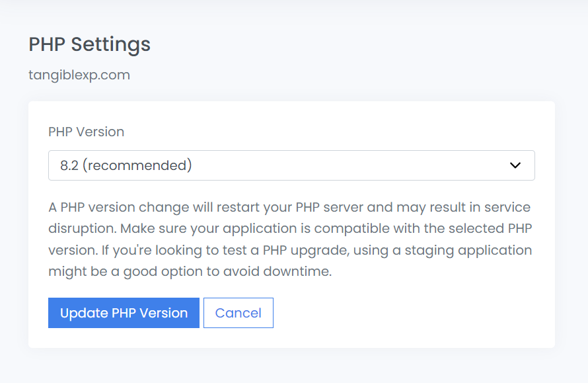This screenshot has width=588, height=383.
Task: Click the tangiblexp.com domain name
Action: (79, 75)
